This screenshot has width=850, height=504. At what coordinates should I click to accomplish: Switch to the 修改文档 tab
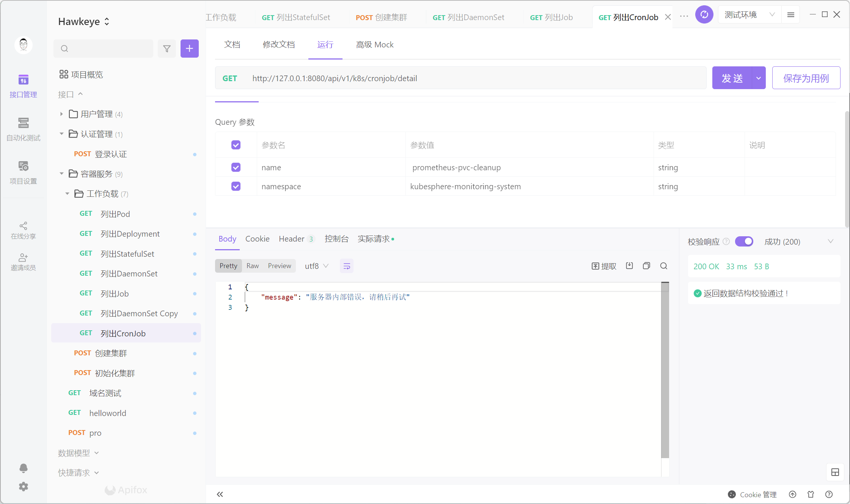[279, 45]
